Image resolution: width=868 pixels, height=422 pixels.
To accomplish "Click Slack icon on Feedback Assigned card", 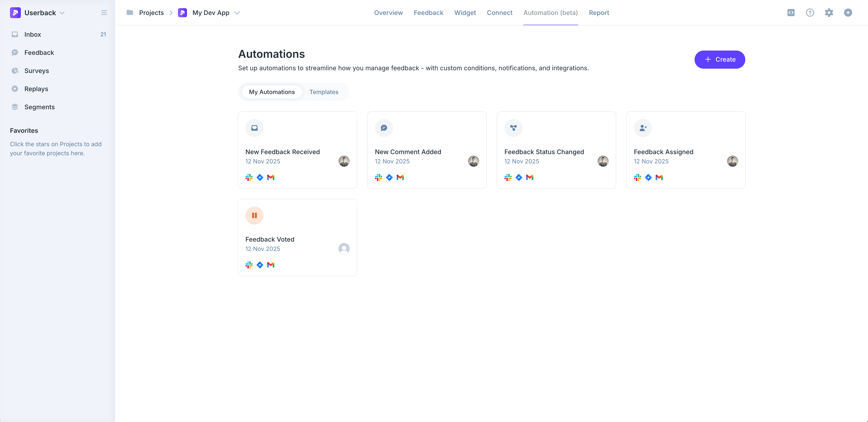I will 637,177.
